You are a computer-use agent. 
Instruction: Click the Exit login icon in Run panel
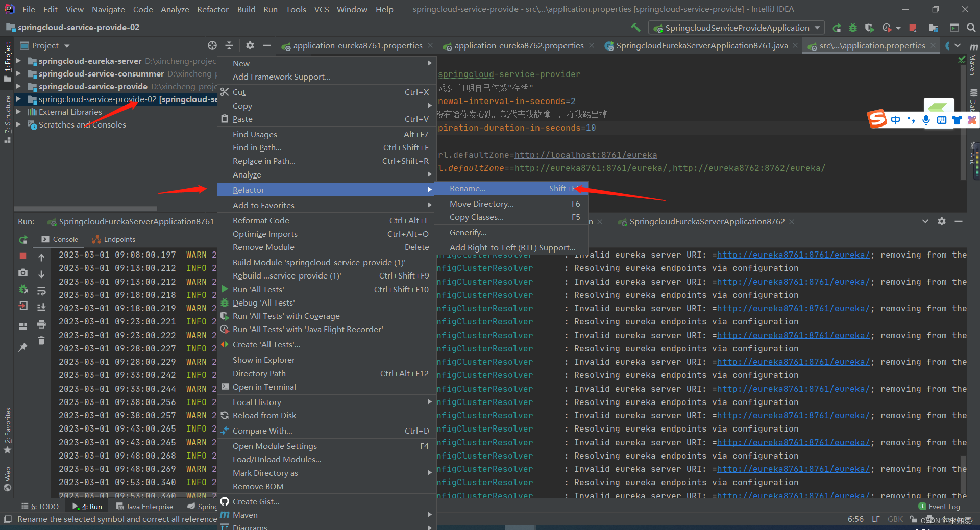pos(23,306)
